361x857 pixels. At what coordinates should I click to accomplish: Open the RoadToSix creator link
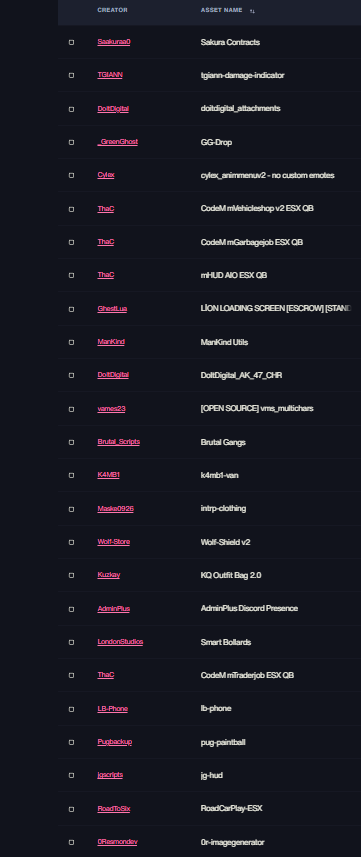(114, 809)
